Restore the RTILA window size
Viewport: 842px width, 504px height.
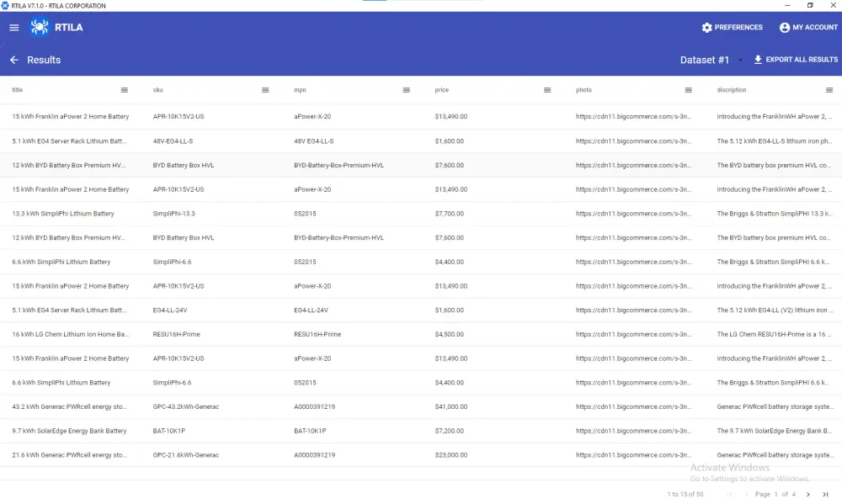click(x=810, y=5)
